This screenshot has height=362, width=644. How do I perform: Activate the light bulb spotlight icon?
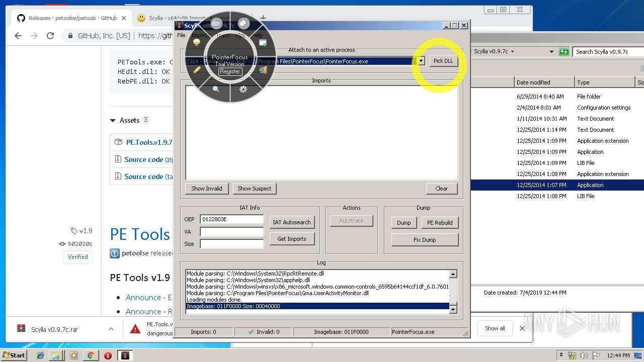click(x=197, y=43)
